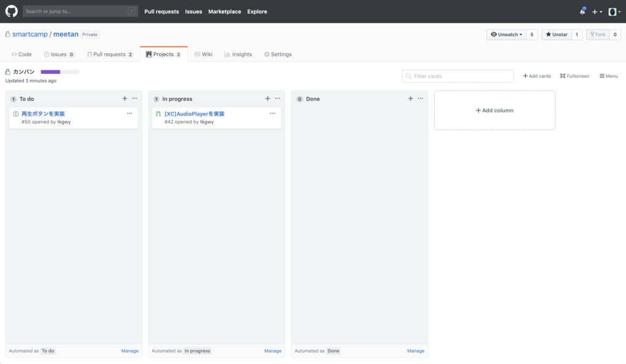Open the GitHub Octocat home icon
The image size is (626, 364).
tap(11, 11)
